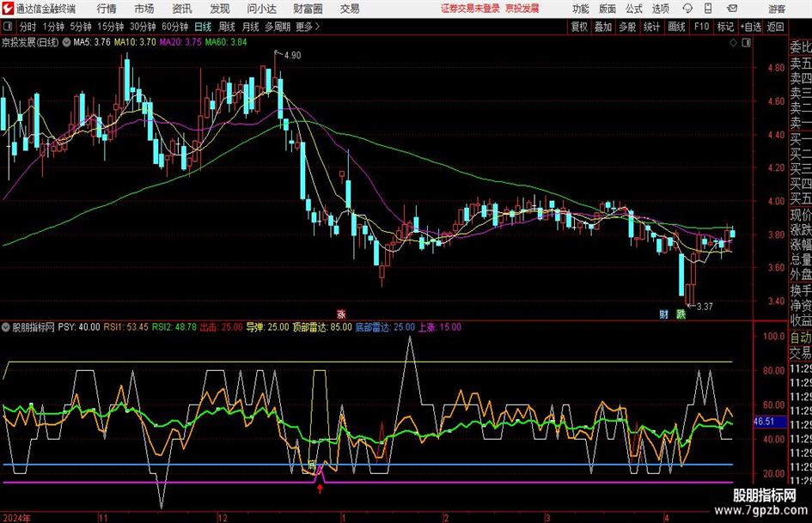The height and width of the screenshot is (523, 812).
Task: Toggle the side panel icon at chart top right
Action: 746,43
